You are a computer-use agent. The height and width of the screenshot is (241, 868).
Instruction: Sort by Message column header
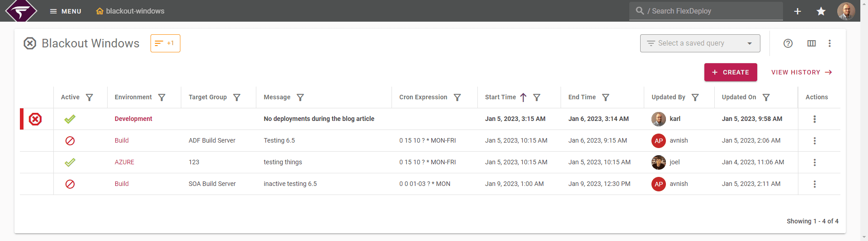(x=277, y=97)
